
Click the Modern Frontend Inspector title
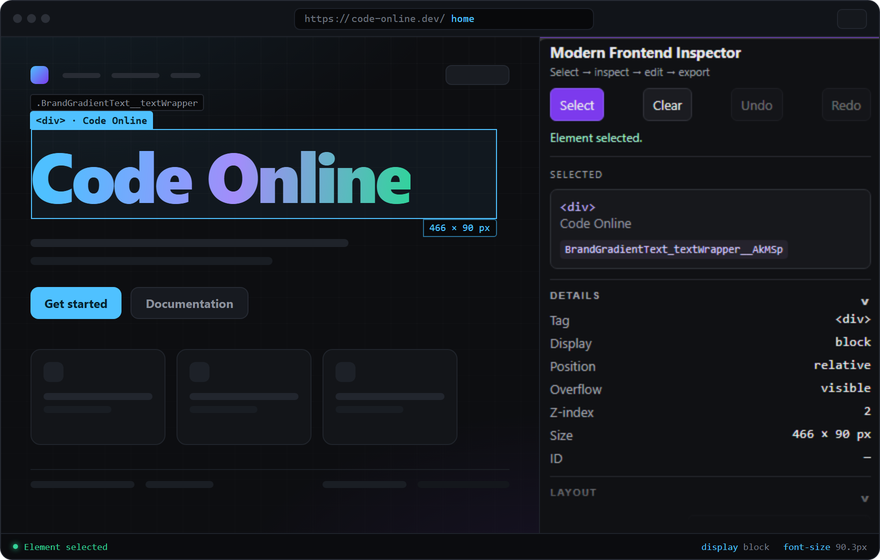pos(645,53)
